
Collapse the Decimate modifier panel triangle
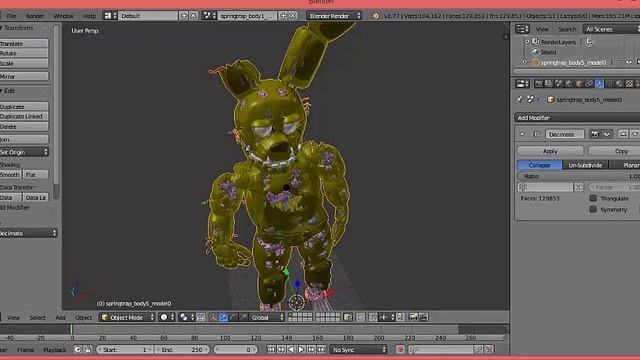pyautogui.click(x=522, y=134)
